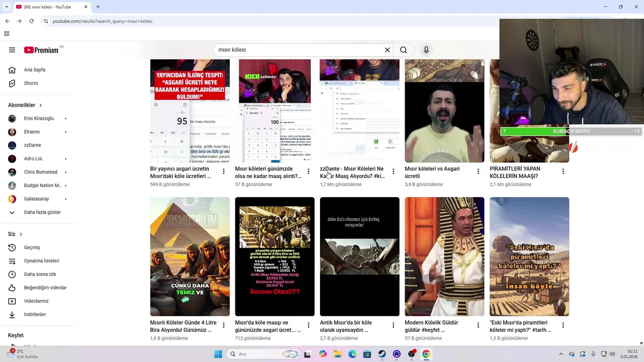The image size is (644, 362).
Task: Click the YouTube Premium logo
Action: click(x=42, y=50)
